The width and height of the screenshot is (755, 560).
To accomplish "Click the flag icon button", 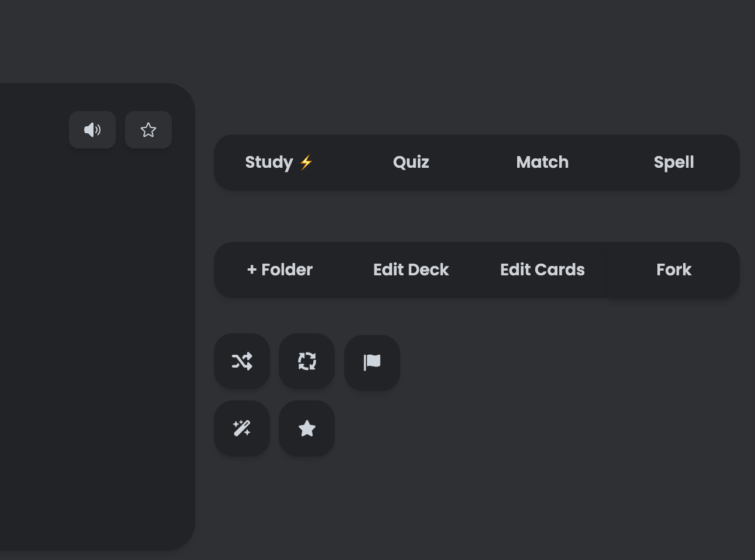I will click(372, 362).
